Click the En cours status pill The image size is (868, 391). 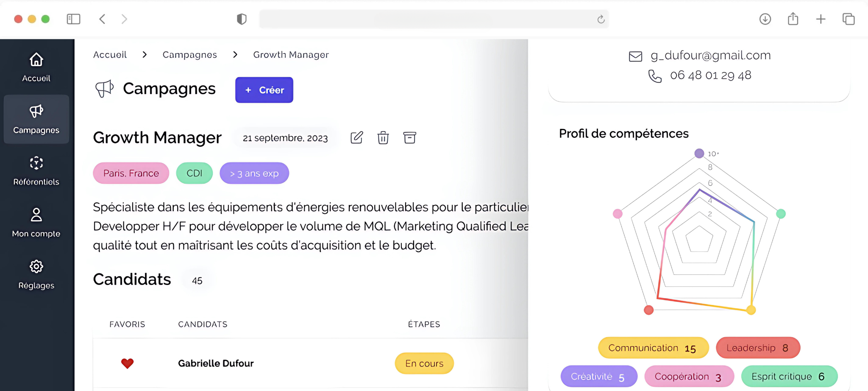(424, 363)
